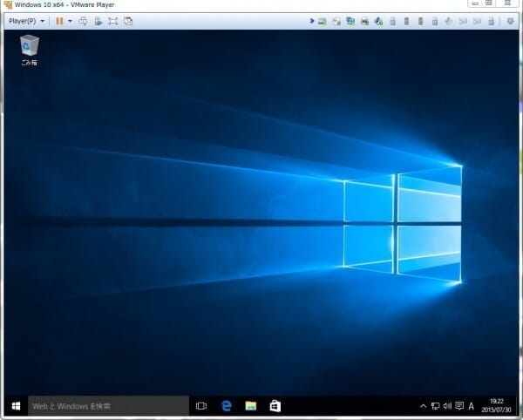The width and height of the screenshot is (523, 420).
Task: Open Task View on the taskbar
Action: (201, 406)
